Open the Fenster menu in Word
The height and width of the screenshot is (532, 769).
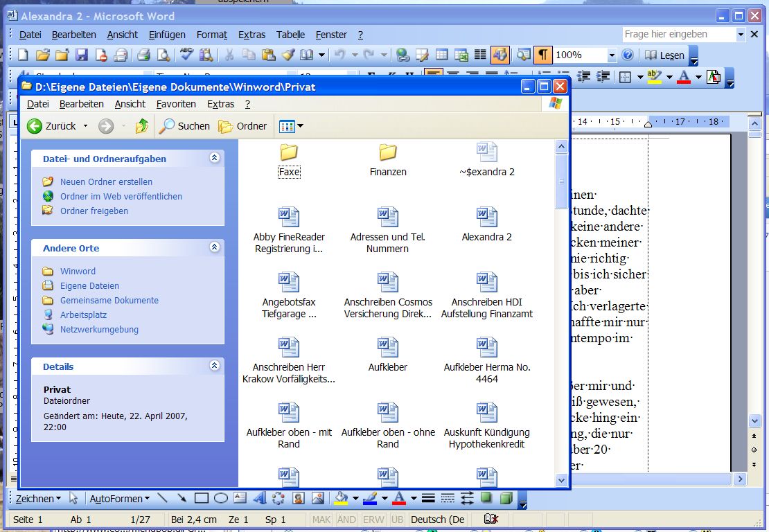click(x=331, y=35)
